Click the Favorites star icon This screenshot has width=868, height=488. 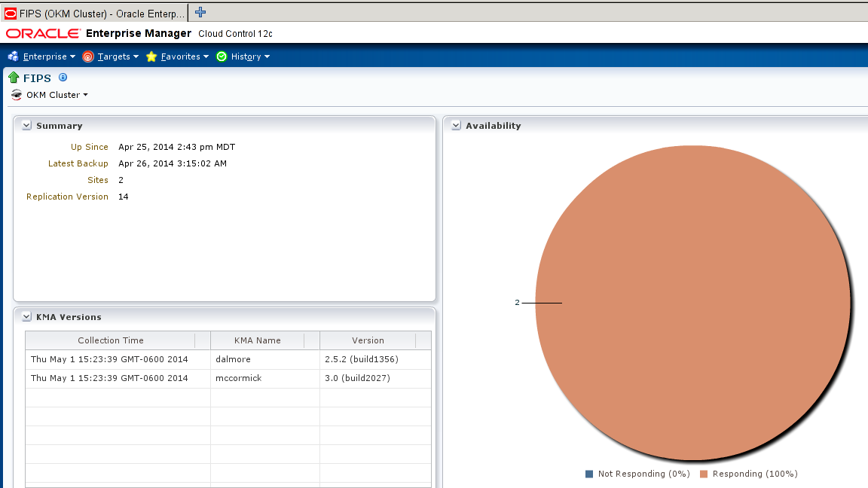(x=151, y=56)
